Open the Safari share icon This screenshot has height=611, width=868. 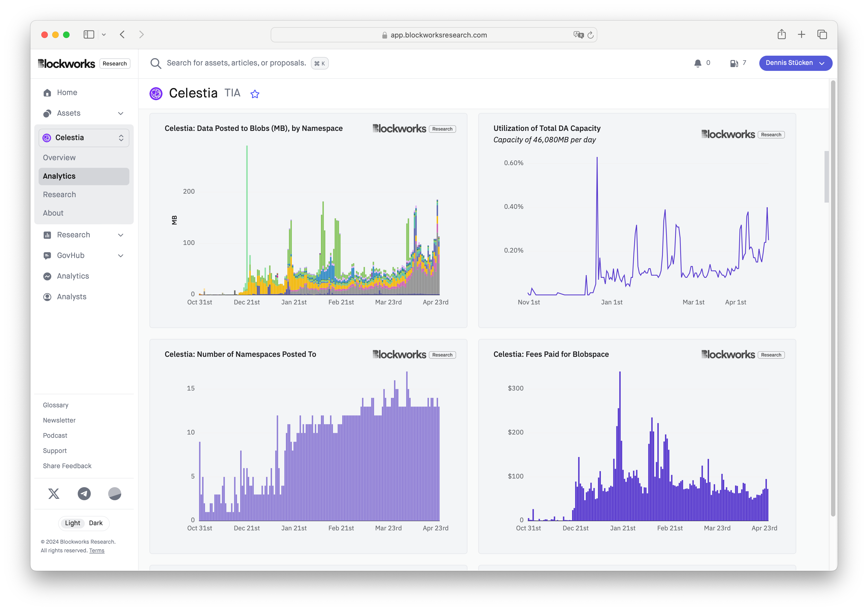point(781,34)
